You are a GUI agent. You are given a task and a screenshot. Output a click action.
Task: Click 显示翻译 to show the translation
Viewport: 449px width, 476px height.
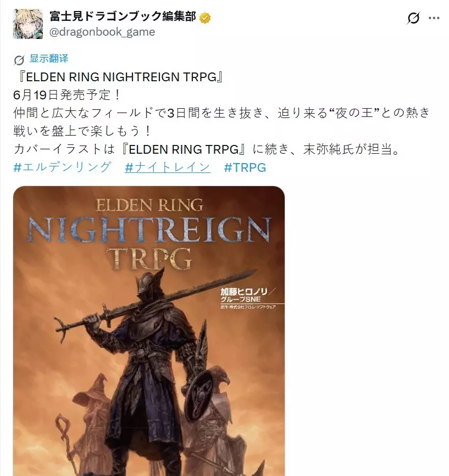49,58
